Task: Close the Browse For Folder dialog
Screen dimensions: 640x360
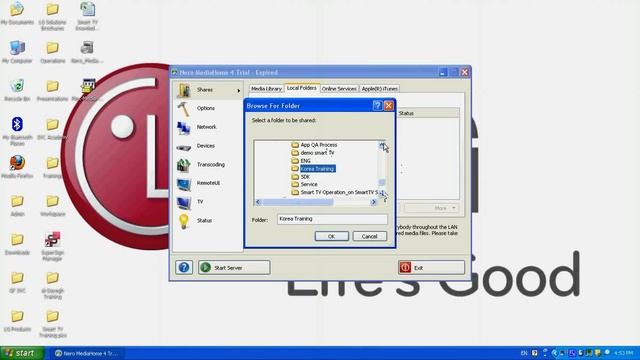Action: [x=389, y=106]
